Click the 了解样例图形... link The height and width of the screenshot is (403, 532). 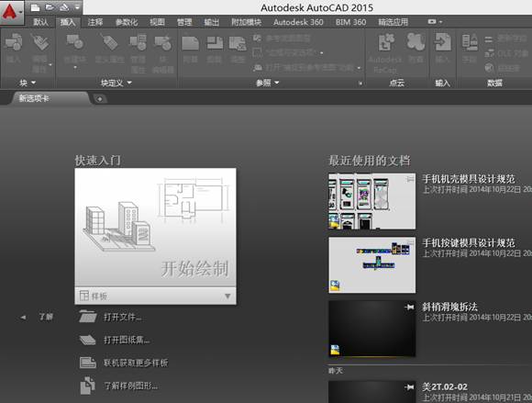click(x=130, y=386)
